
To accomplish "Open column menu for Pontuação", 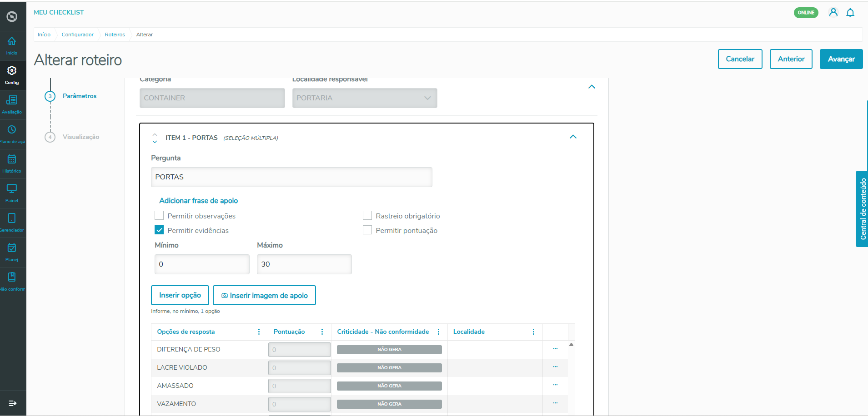I will coord(322,332).
